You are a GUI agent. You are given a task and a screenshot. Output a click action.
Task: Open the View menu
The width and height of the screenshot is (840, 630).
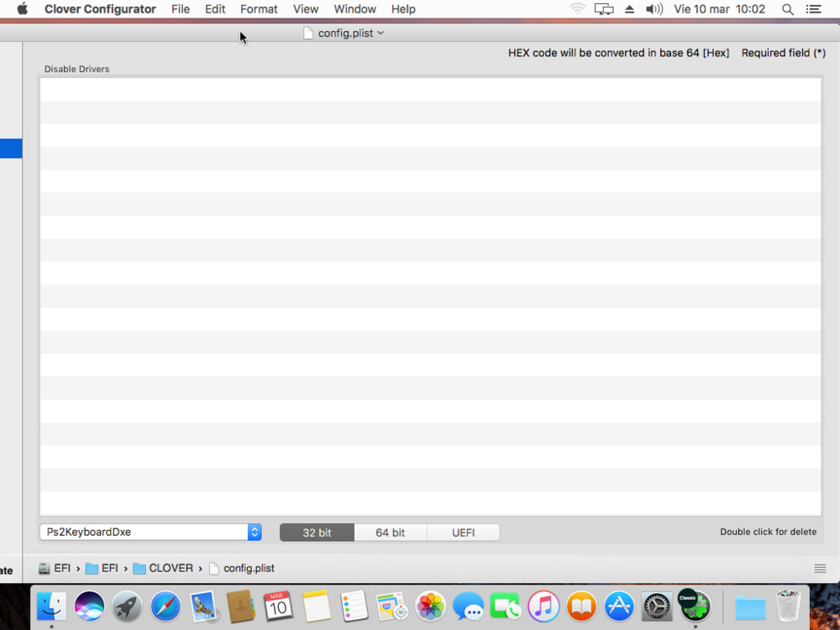point(306,9)
